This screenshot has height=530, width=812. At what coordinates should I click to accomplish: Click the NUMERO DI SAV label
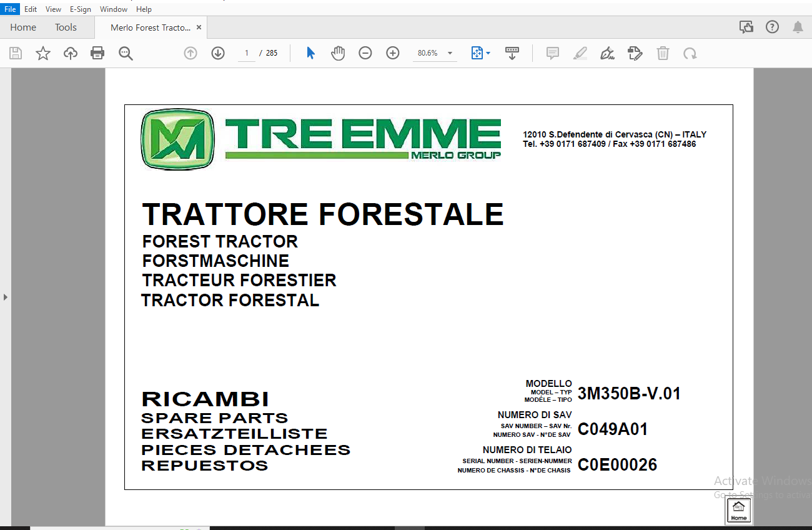tap(535, 415)
